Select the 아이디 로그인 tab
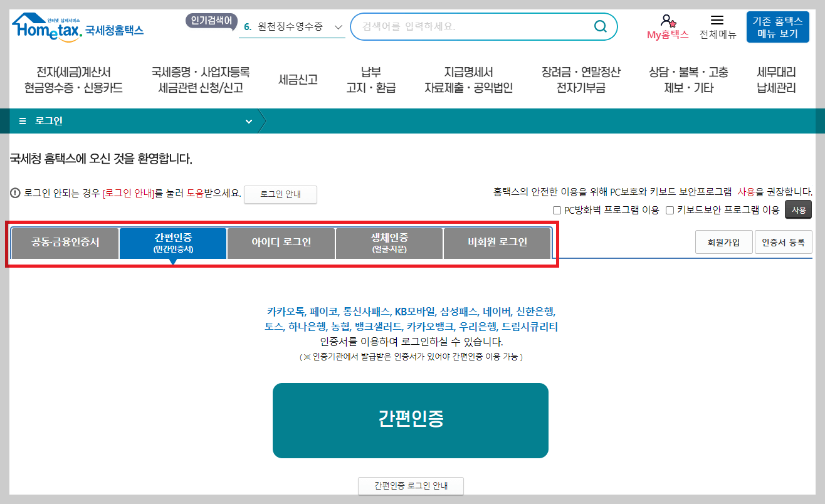Image resolution: width=825 pixels, height=504 pixels. click(281, 243)
